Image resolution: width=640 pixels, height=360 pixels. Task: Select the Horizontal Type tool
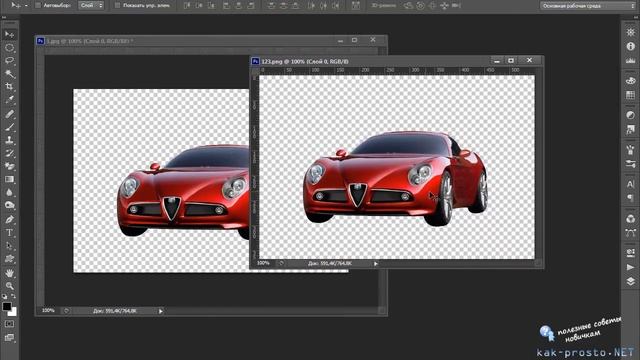9,233
